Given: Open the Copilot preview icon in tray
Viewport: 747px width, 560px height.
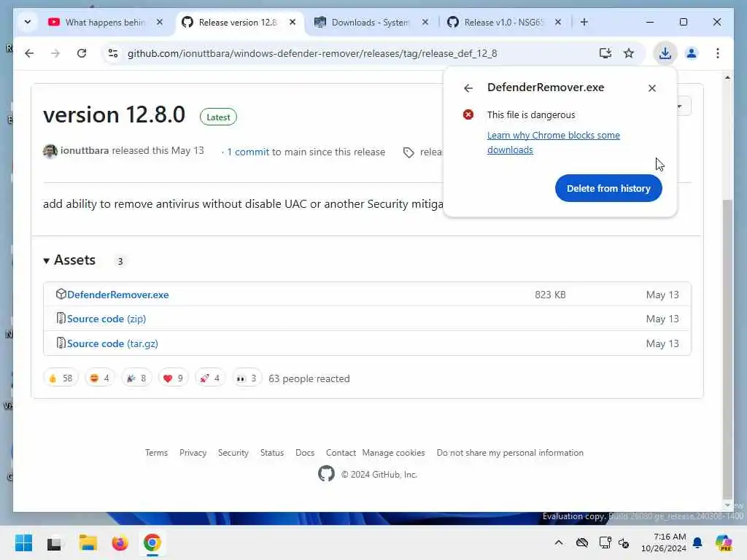Looking at the screenshot, I should point(724,542).
